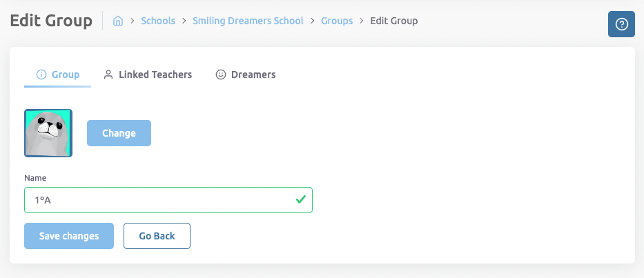Screen dimensions: 644x278
Task: Click the chevron between home icon and Schools
Action: click(x=132, y=21)
